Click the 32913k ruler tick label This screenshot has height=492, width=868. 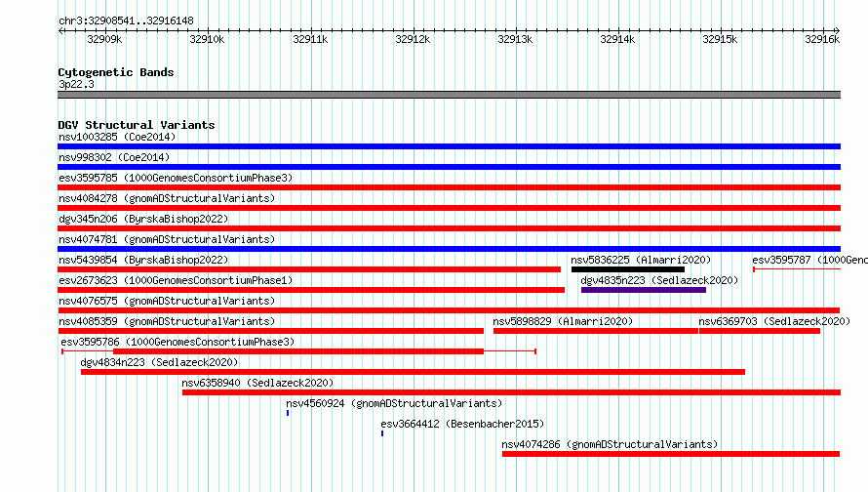point(515,39)
